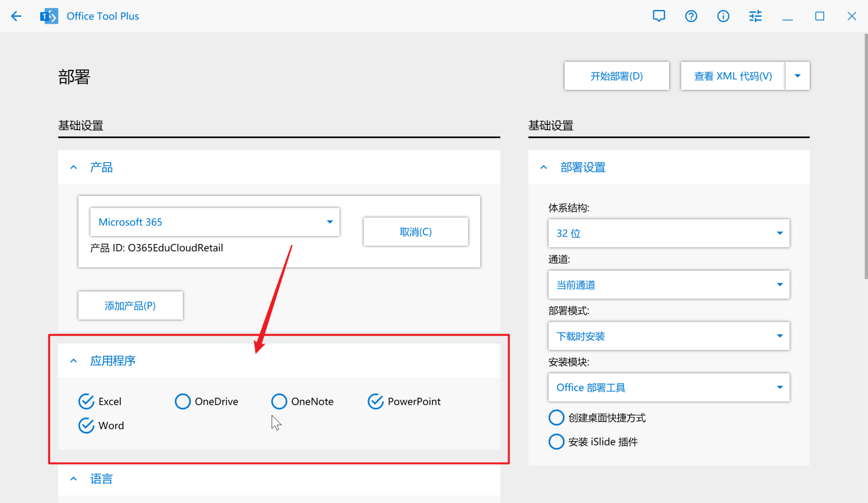Maximize the Office Tool Plus window
This screenshot has height=503, width=868.
(819, 16)
